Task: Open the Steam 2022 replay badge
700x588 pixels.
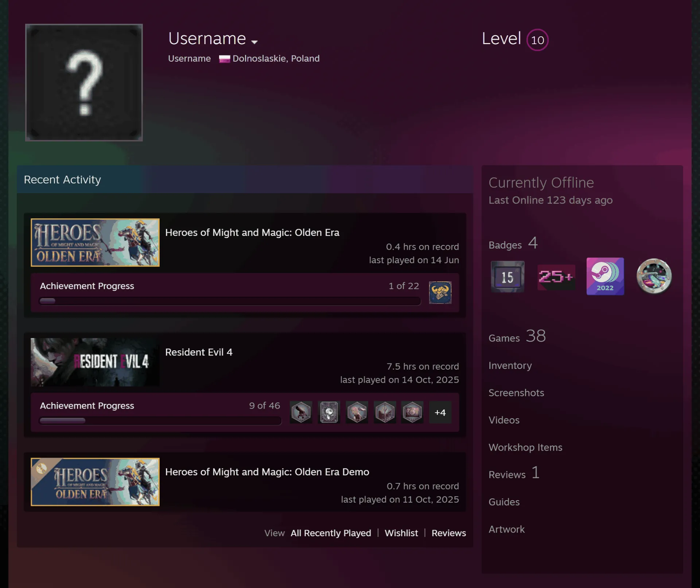Action: [605, 276]
